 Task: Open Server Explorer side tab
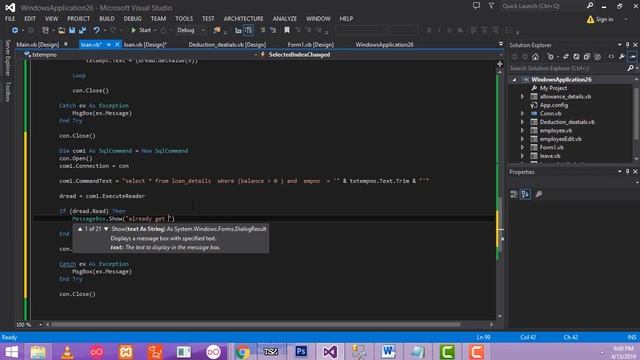tap(7, 58)
